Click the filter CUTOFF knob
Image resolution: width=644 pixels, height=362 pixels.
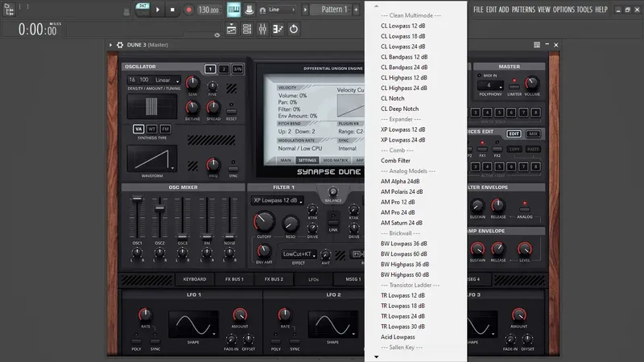[x=264, y=222]
